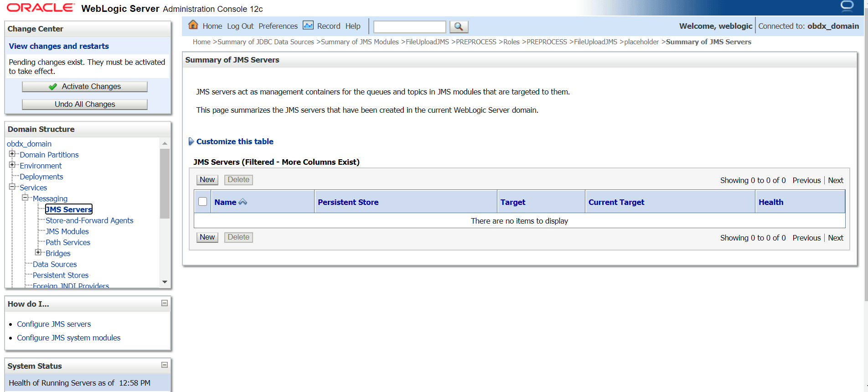This screenshot has width=868, height=392.
Task: Expand Customize this table section
Action: tap(191, 141)
